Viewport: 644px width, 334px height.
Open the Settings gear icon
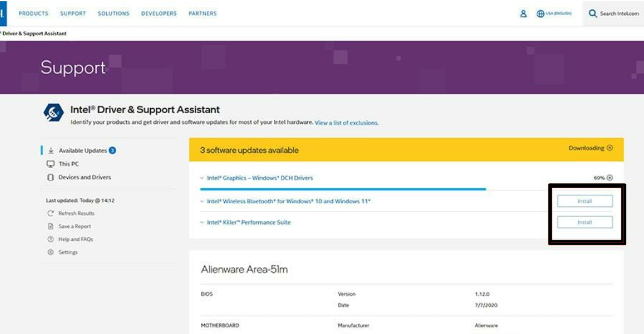[51, 252]
